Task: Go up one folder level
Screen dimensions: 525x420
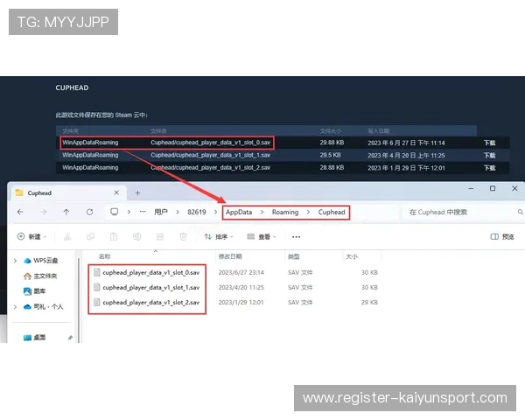Action: point(66,212)
